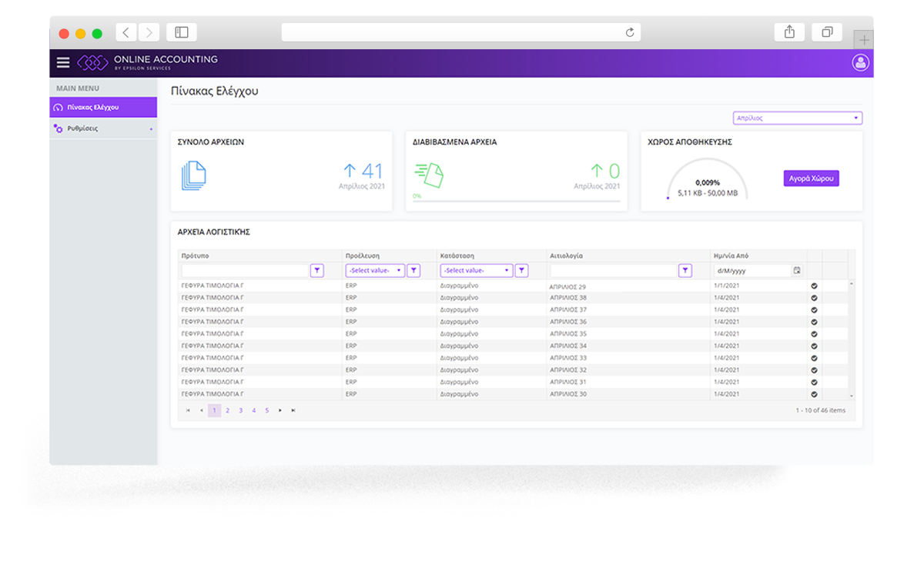This screenshot has width=924, height=568.
Task: Click the filter icon for Πρότυπο column
Action: (x=317, y=271)
